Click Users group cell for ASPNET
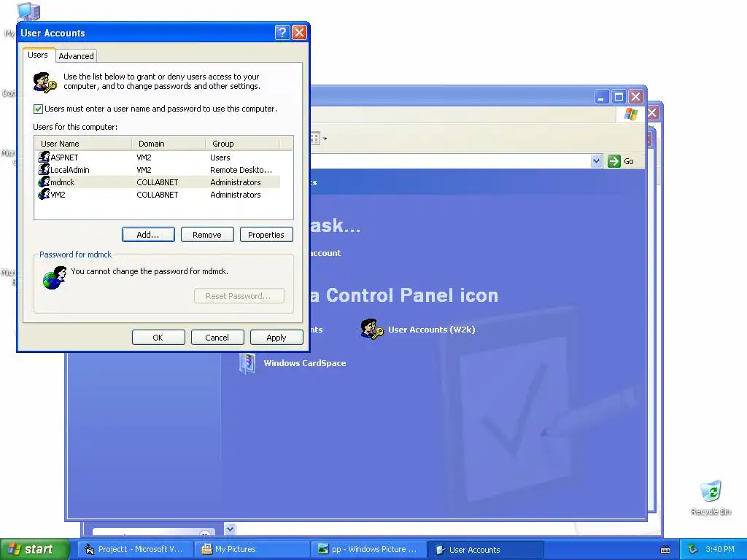This screenshot has height=560, width=747. pyautogui.click(x=220, y=157)
